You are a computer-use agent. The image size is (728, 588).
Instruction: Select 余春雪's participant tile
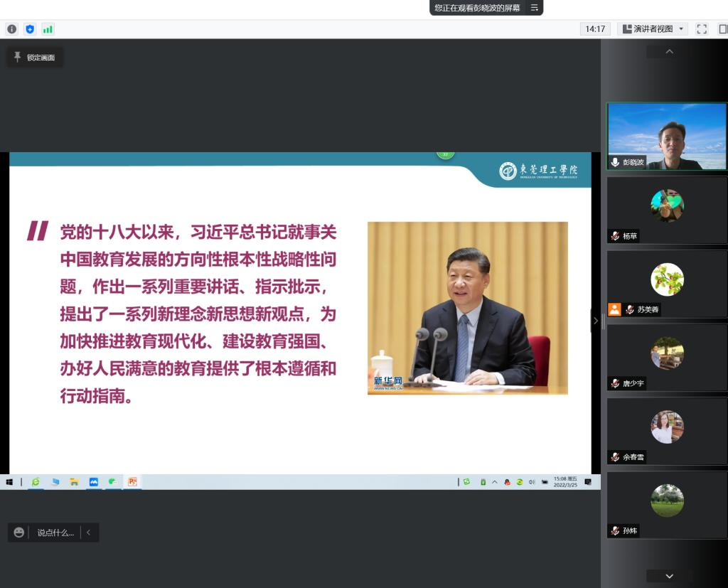point(667,430)
